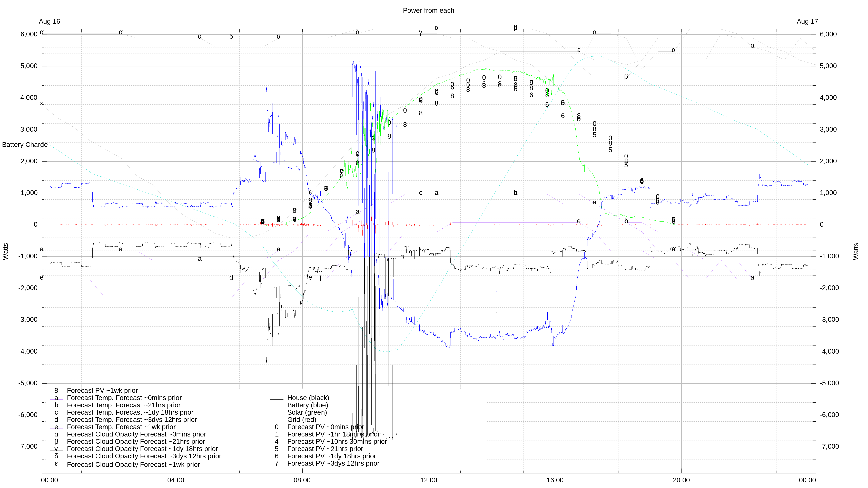Click the '16:00' time axis tick label
The height and width of the screenshot is (488, 868).
(555, 480)
